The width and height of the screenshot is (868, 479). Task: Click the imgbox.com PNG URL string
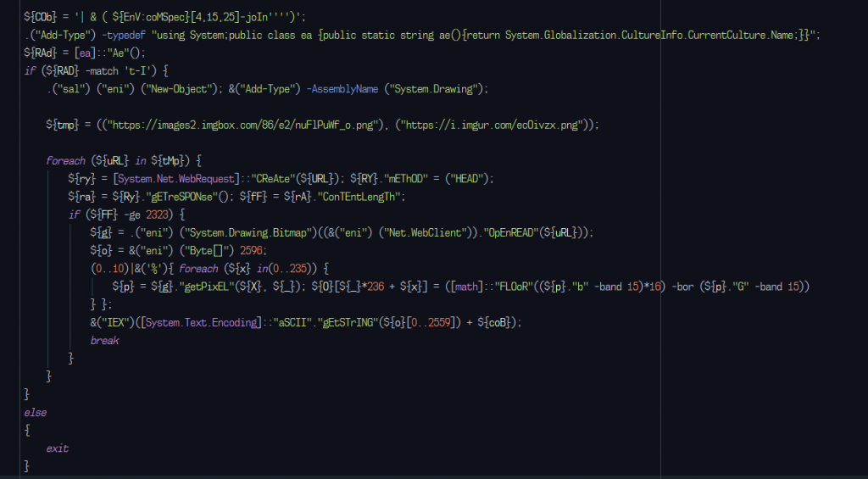242,125
